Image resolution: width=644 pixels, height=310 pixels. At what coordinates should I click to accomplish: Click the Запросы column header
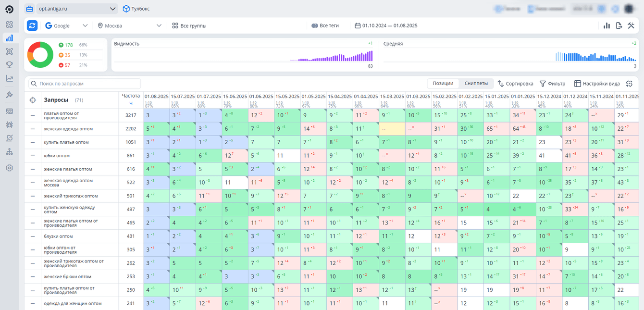tap(56, 100)
